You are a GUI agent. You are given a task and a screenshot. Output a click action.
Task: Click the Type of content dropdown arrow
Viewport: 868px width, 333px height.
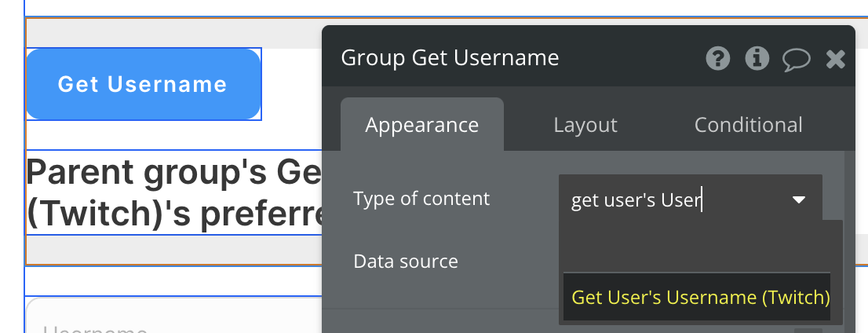799,200
